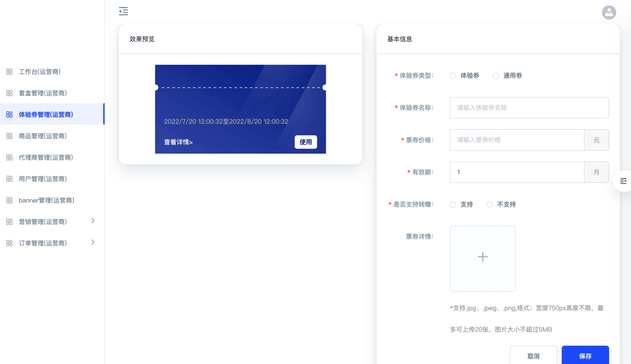Focus the 体验券名称 input field
The image size is (631, 364).
(x=529, y=107)
